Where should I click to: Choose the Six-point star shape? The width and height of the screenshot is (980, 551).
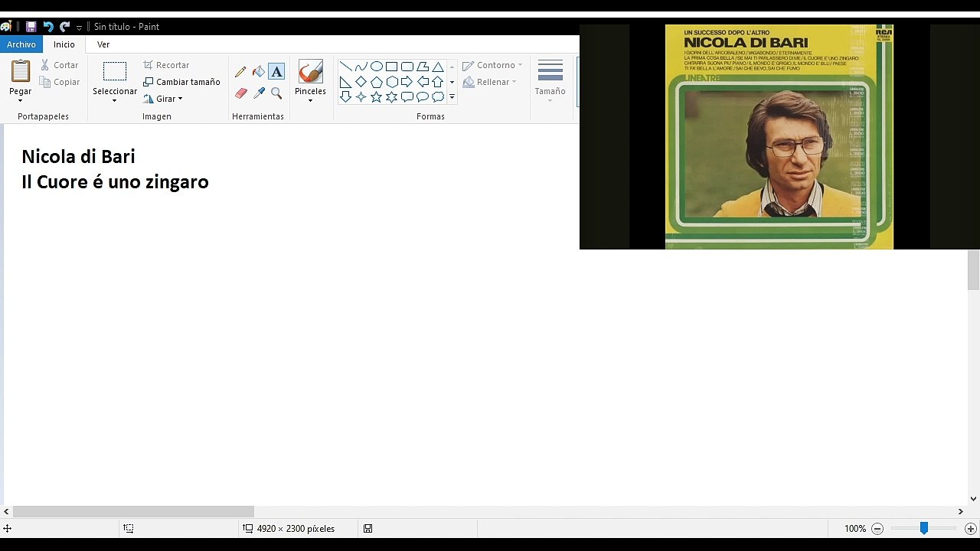[x=392, y=97]
